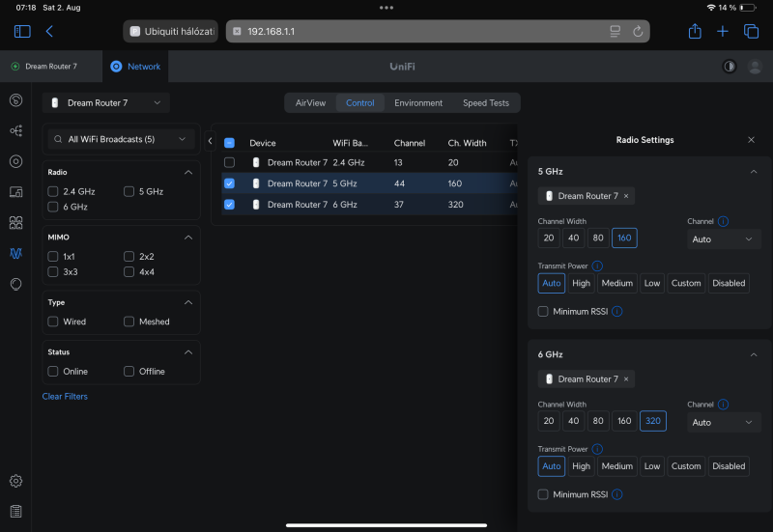Enable the Online status filter

(x=53, y=371)
